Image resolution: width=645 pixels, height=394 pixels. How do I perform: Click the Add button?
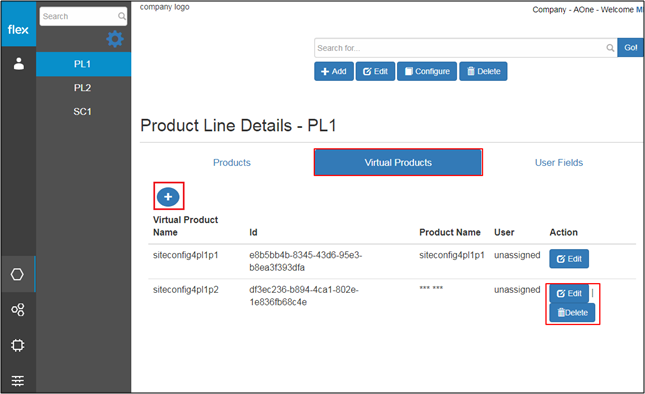tap(334, 72)
